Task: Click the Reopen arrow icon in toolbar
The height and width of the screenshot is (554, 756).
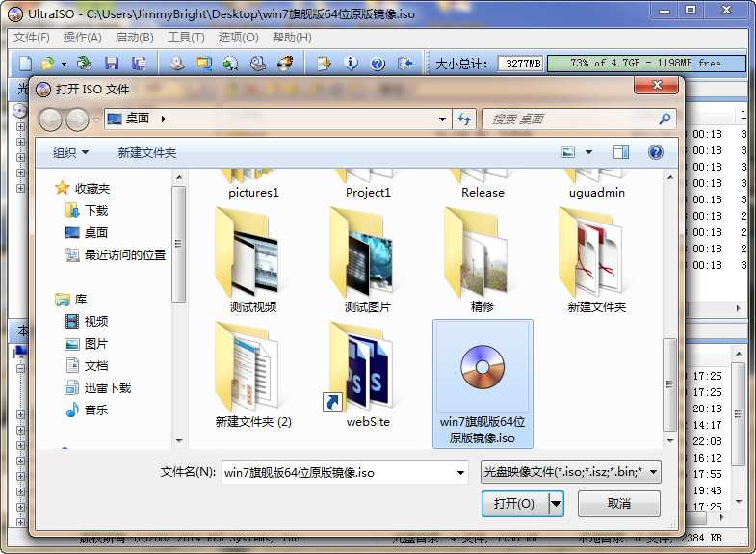Action: tap(85, 63)
